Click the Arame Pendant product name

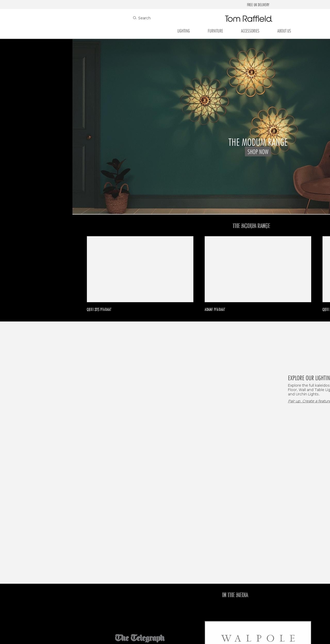point(215,309)
